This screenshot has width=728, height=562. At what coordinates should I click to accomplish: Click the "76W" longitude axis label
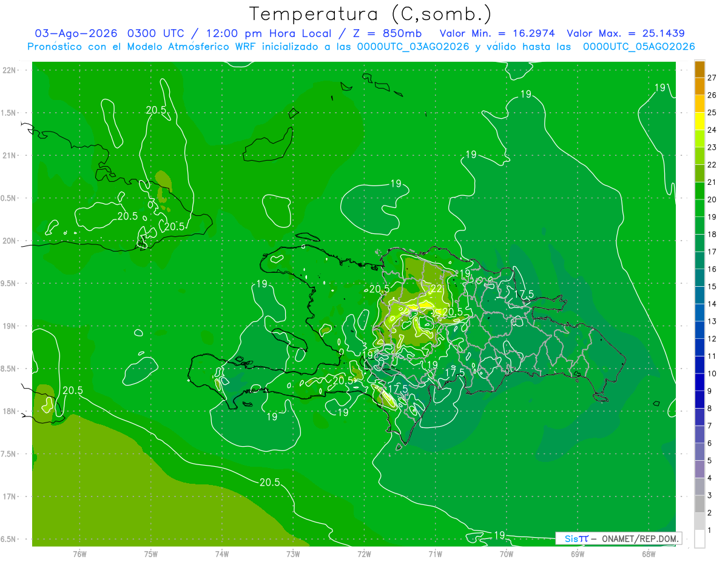tap(79, 554)
